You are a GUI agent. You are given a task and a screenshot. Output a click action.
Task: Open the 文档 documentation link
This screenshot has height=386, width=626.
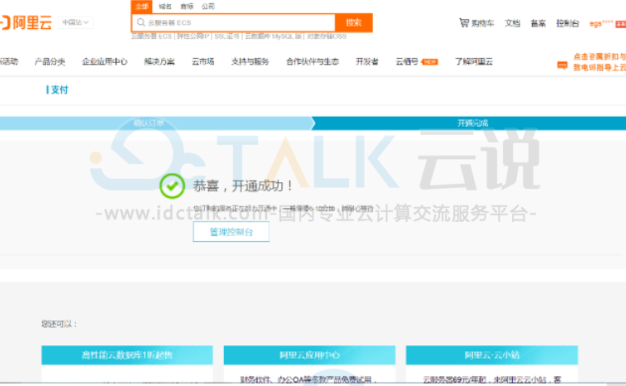(x=512, y=23)
